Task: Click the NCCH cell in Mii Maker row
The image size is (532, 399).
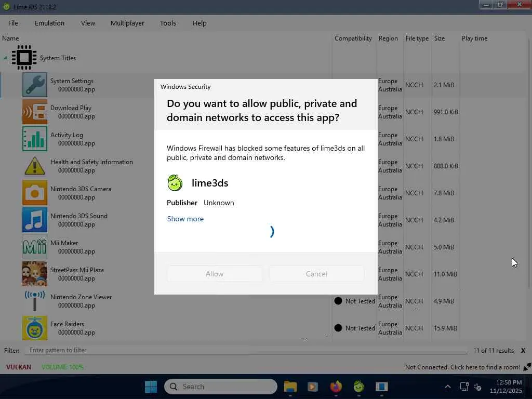Action: coord(414,247)
